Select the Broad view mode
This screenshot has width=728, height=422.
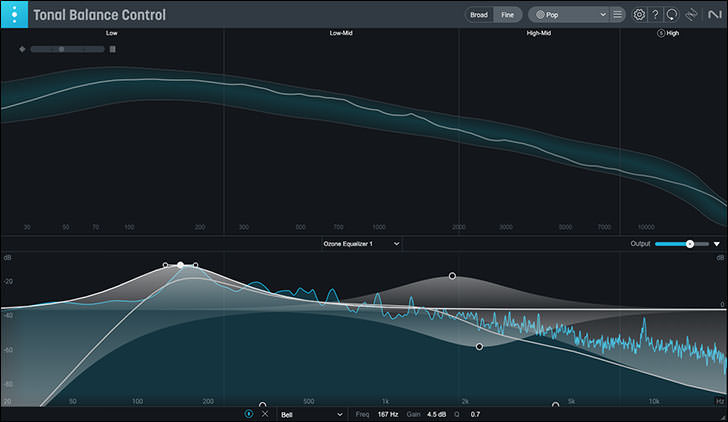click(x=479, y=15)
